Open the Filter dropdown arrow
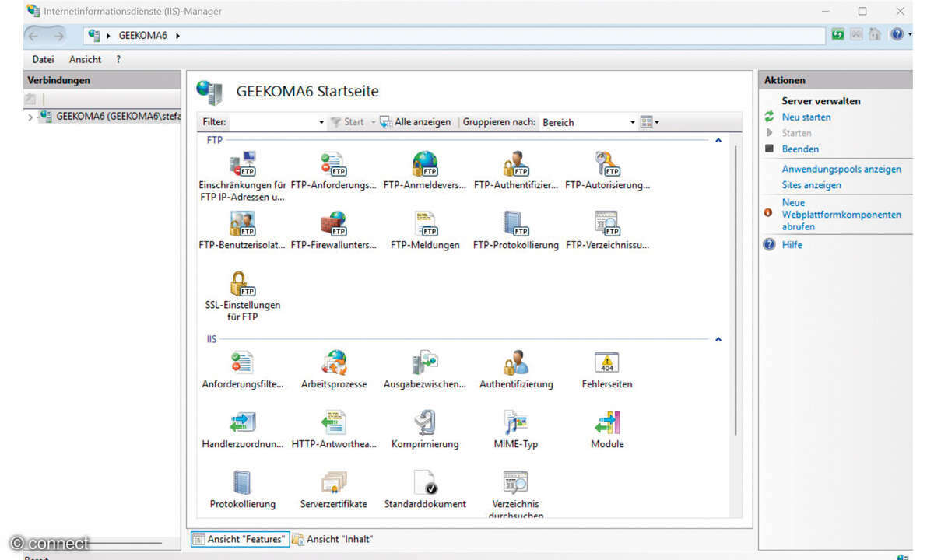The height and width of the screenshot is (560, 934). pos(321,122)
